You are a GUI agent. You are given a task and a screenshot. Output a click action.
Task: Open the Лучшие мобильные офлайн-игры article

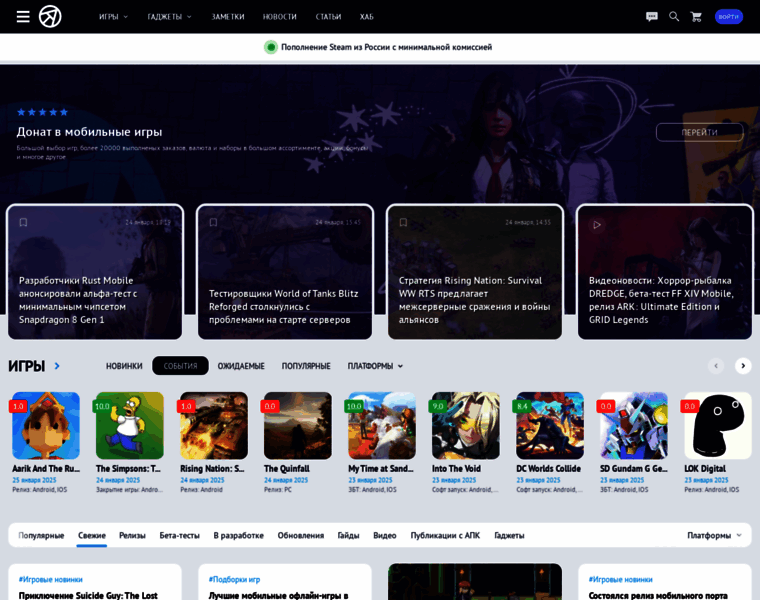279,596
